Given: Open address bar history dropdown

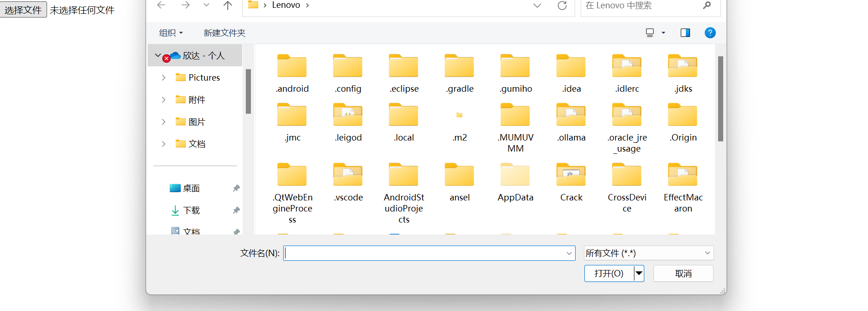Looking at the screenshot, I should coord(537,6).
